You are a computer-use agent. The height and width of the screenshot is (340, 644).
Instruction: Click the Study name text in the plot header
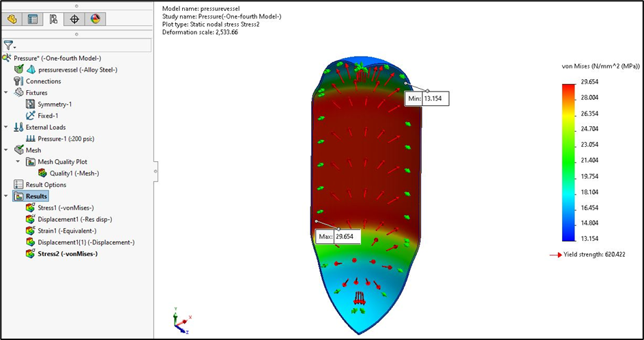pyautogui.click(x=222, y=16)
